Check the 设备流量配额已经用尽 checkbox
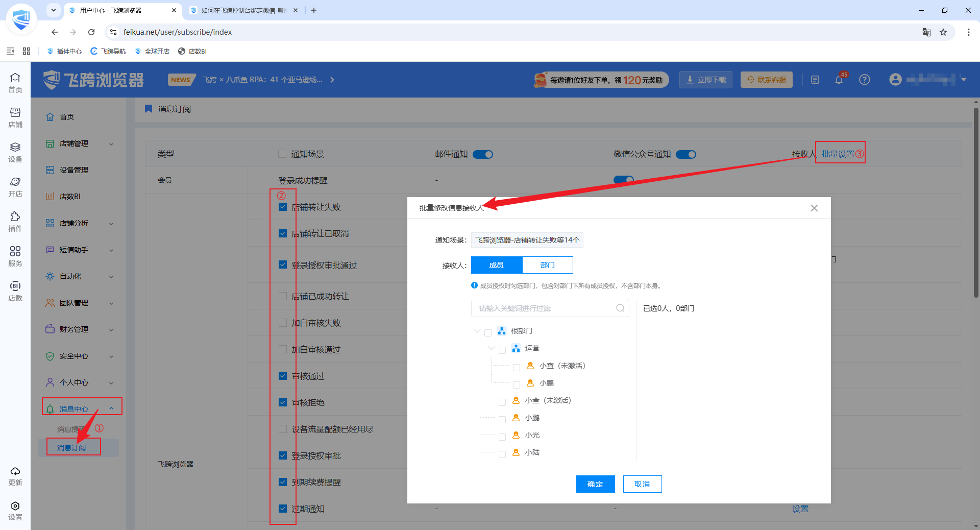The width and height of the screenshot is (980, 530). [283, 429]
